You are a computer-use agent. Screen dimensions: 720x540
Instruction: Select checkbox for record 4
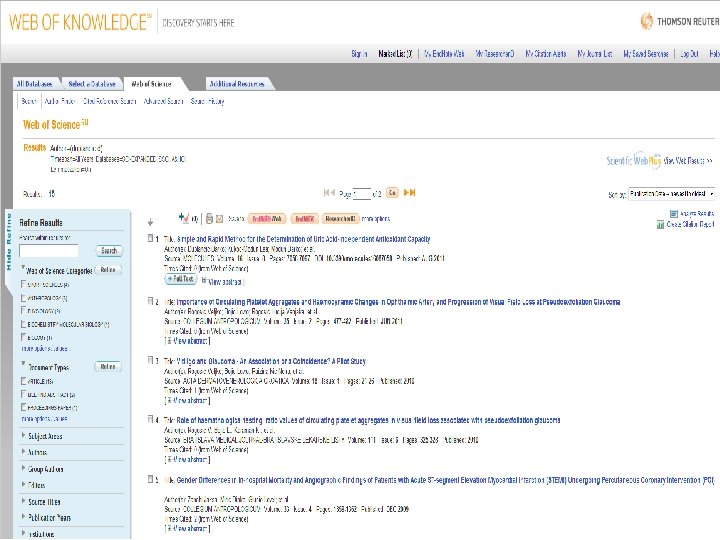pyautogui.click(x=150, y=419)
